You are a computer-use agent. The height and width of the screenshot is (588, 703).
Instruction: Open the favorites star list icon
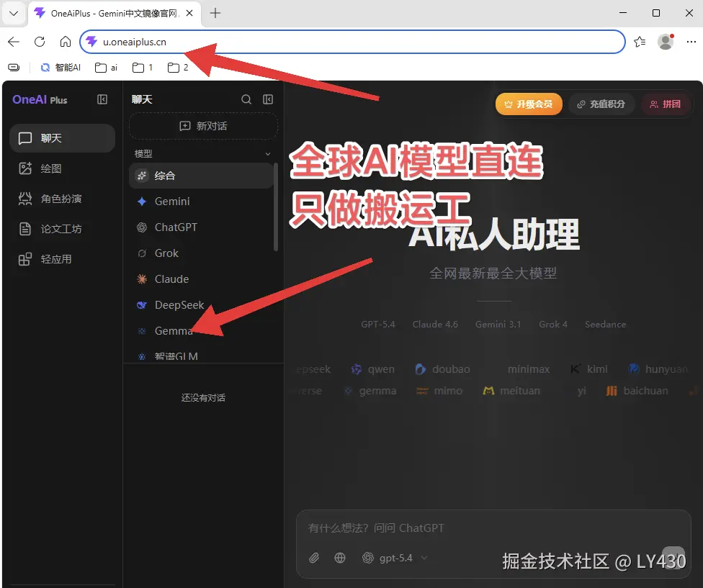click(640, 42)
